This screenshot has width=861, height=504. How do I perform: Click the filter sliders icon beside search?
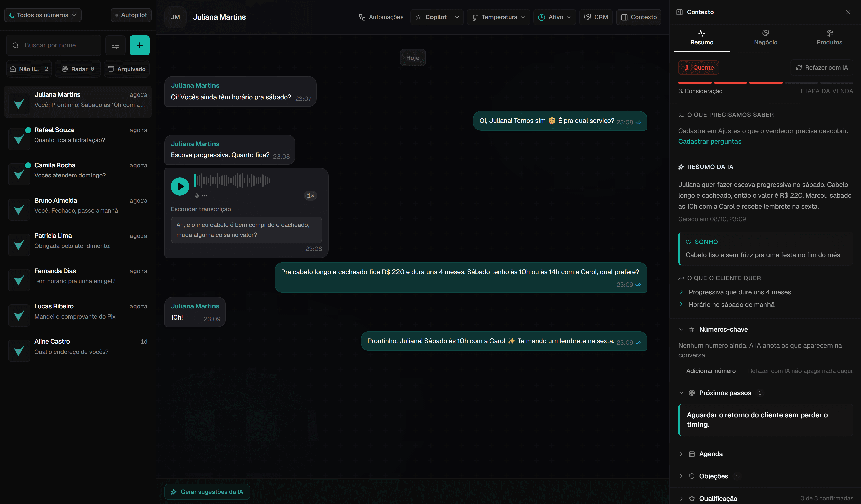point(115,45)
